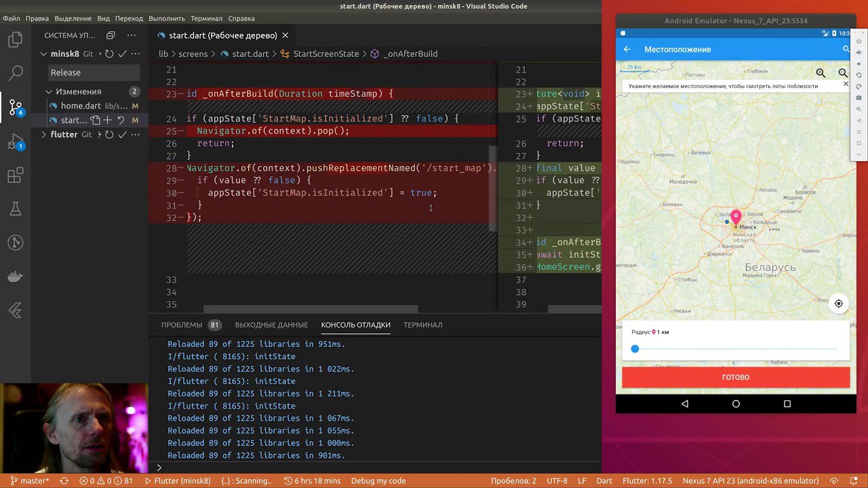Open the Extensions view in activity bar
This screenshot has width=868, height=488.
coord(15,176)
